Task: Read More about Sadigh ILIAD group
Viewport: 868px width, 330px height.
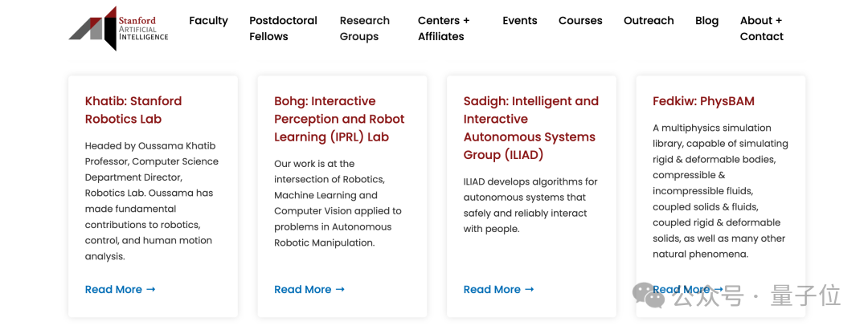Action: pyautogui.click(x=498, y=290)
